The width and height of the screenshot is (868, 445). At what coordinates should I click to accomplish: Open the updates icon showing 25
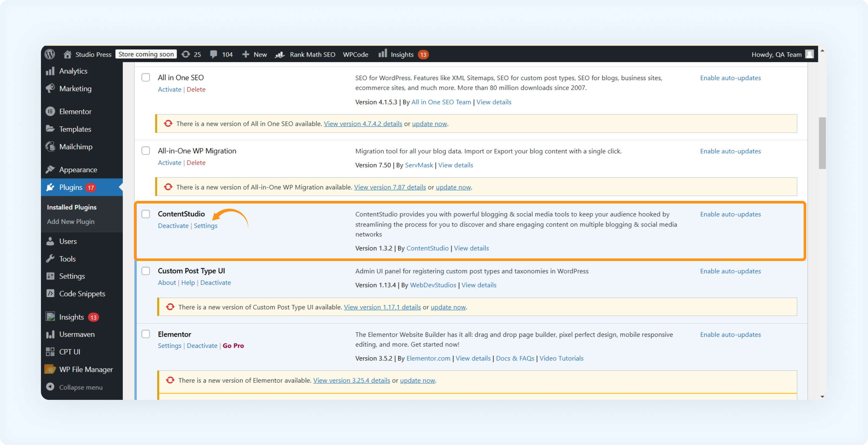[x=186, y=54]
